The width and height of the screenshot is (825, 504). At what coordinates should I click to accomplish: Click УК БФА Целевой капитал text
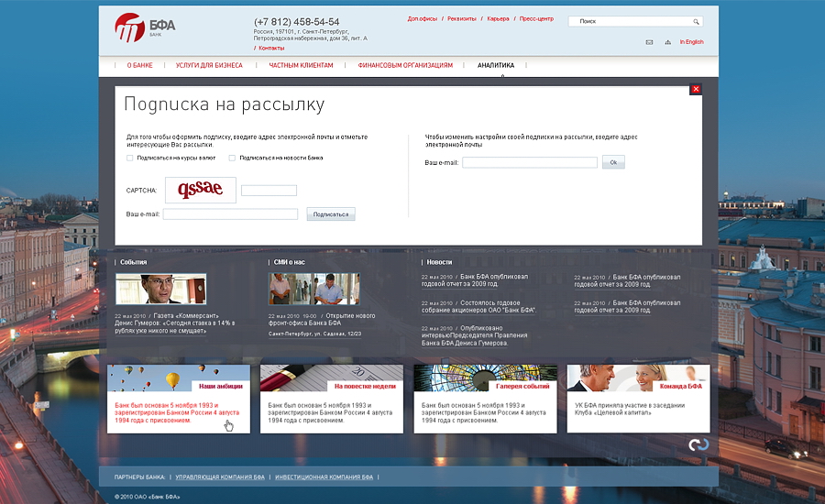pos(629,410)
